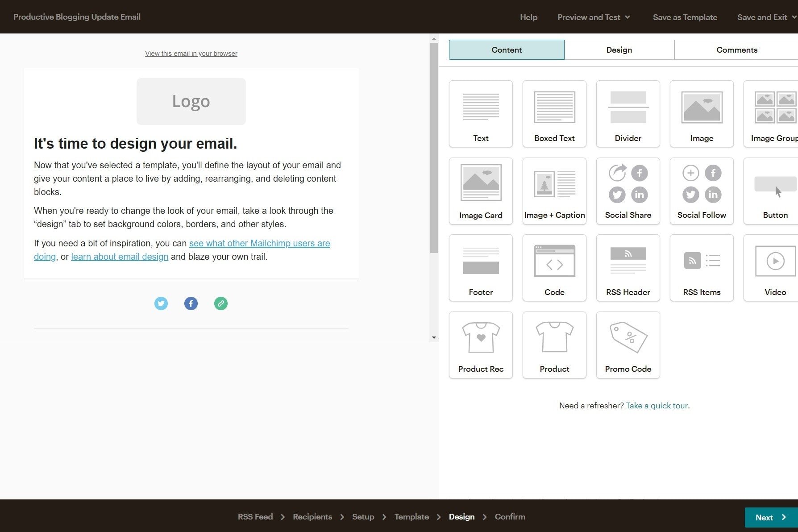Go to the Recipients step
This screenshot has width=798, height=532.
(312, 516)
